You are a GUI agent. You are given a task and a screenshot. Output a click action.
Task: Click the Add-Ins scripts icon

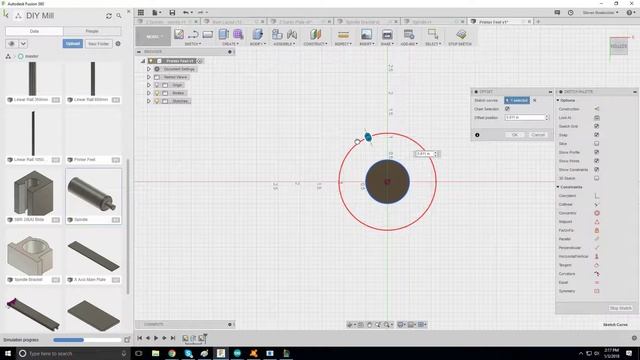pyautogui.click(x=409, y=34)
